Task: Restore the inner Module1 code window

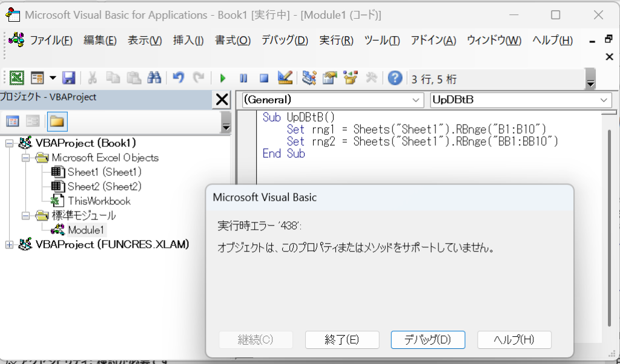Action: click(x=609, y=39)
